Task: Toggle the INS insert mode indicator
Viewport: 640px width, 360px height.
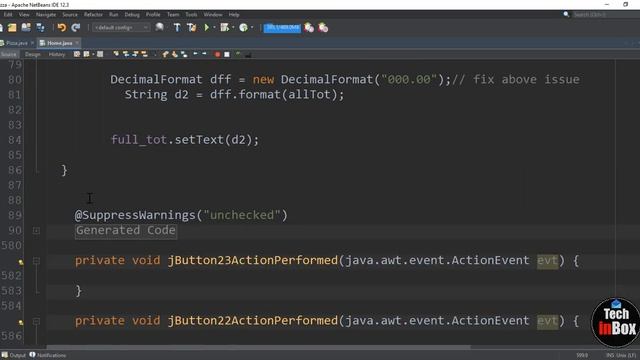Action: click(610, 355)
